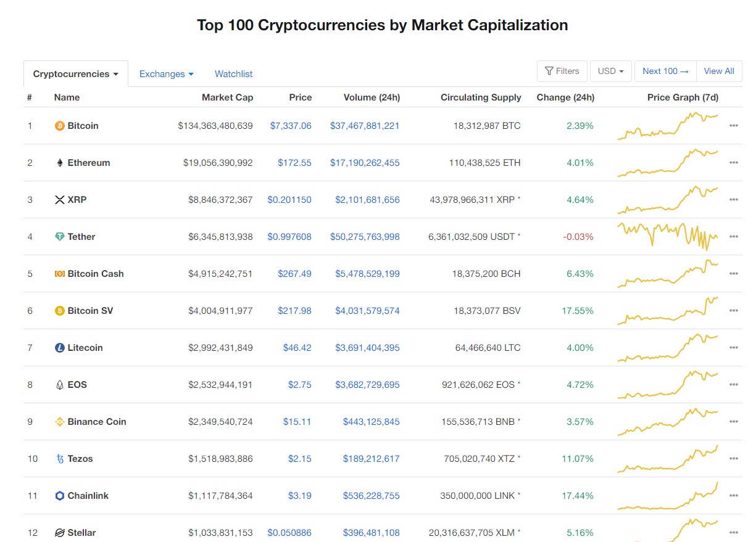Click the Tezos logo icon
The width and height of the screenshot is (756, 542).
click(60, 459)
